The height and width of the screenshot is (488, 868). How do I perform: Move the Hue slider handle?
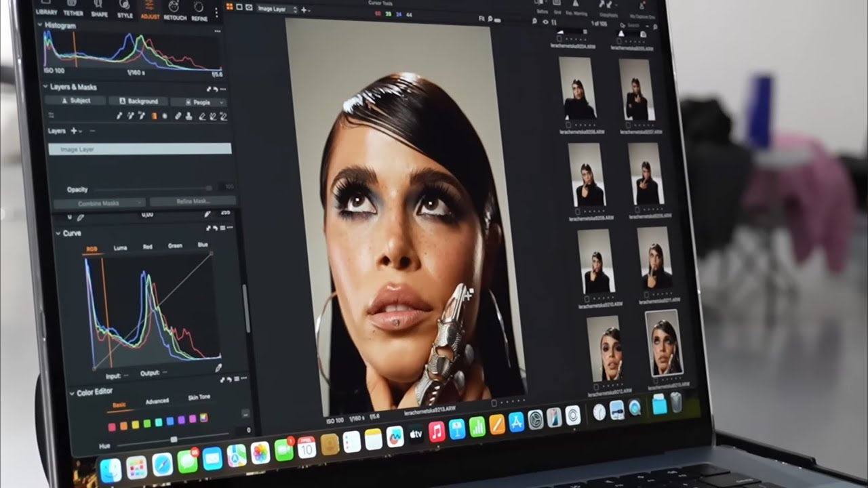pyautogui.click(x=174, y=439)
